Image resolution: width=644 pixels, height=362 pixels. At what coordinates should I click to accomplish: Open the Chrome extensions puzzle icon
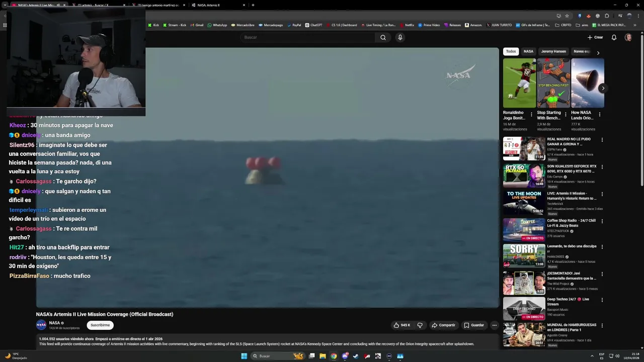pyautogui.click(x=607, y=16)
